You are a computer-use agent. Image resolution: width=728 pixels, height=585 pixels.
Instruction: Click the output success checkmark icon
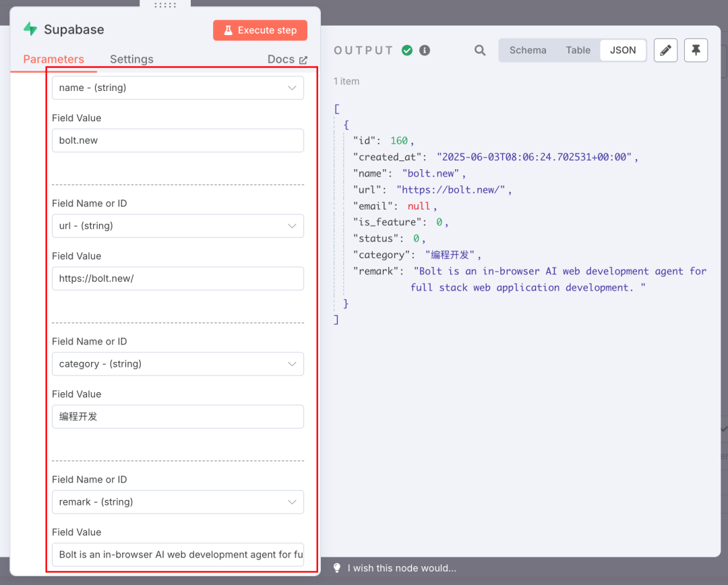click(x=407, y=50)
